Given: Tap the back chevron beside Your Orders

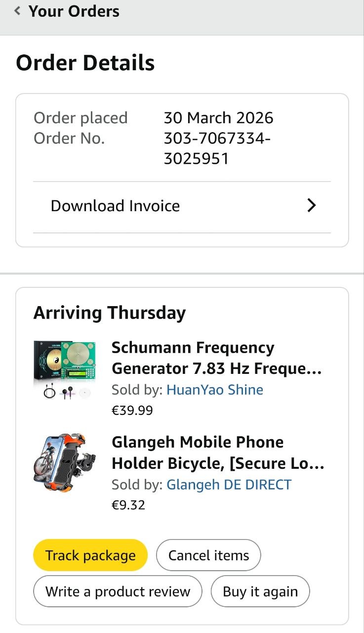Looking at the screenshot, I should [x=18, y=11].
